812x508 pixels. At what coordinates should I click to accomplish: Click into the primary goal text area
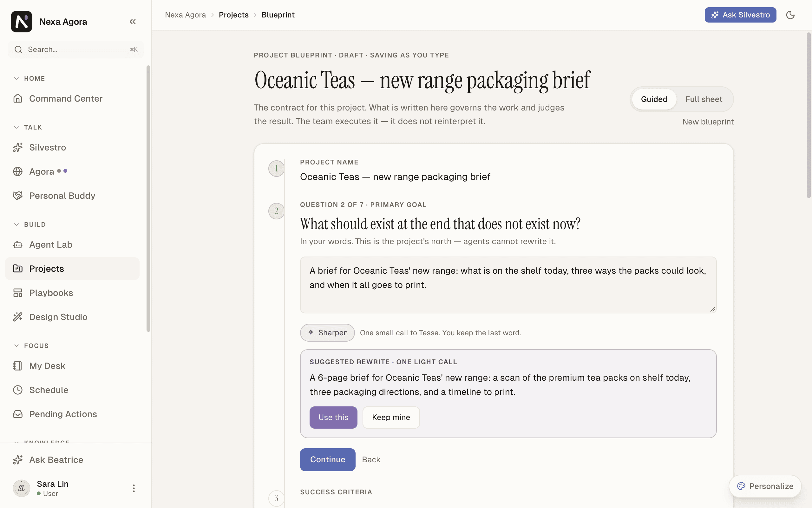click(x=508, y=285)
